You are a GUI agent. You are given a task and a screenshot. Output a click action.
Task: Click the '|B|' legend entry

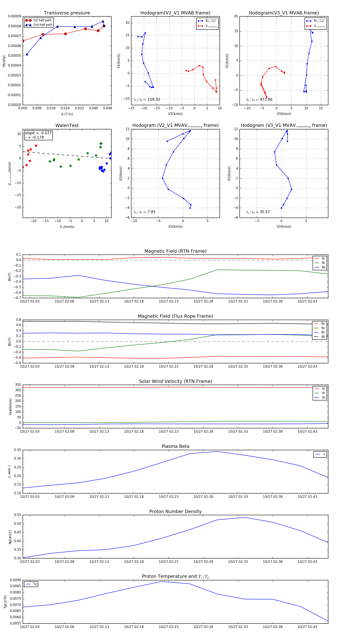click(320, 337)
